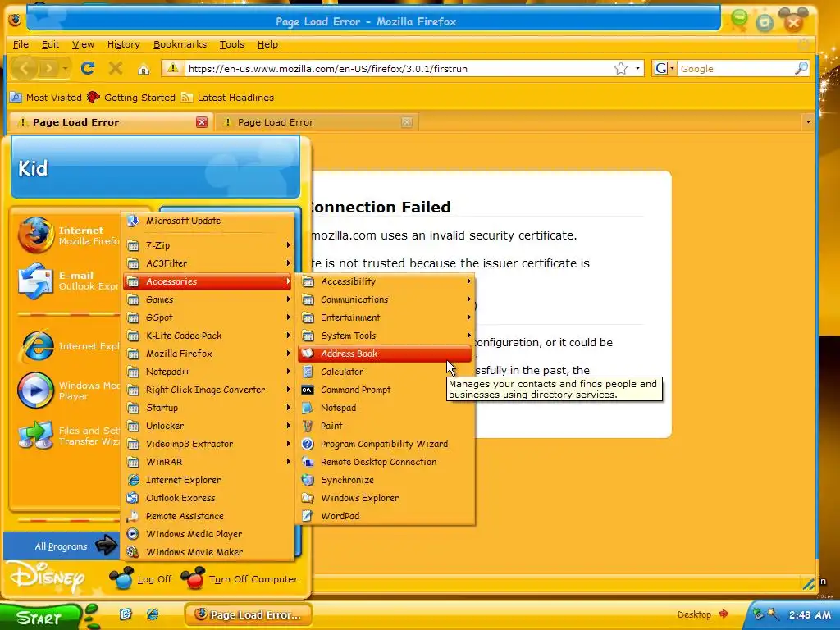Viewport: 840px width, 630px height.
Task: Click the Desktop toolbar label in taskbar
Action: pyautogui.click(x=694, y=614)
